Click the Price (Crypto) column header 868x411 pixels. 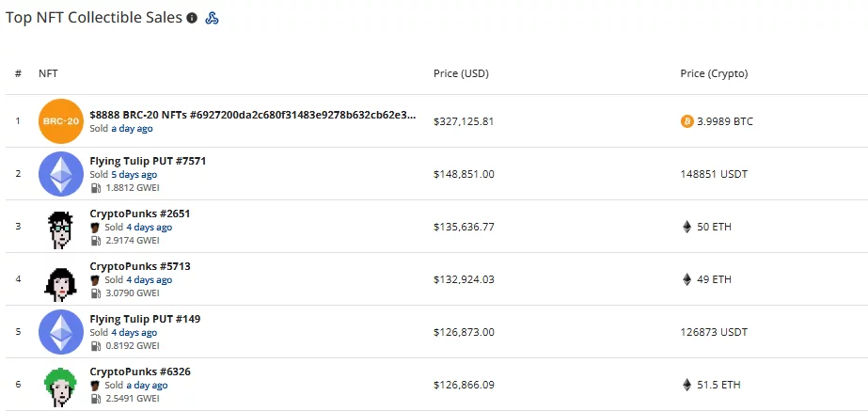(x=714, y=73)
